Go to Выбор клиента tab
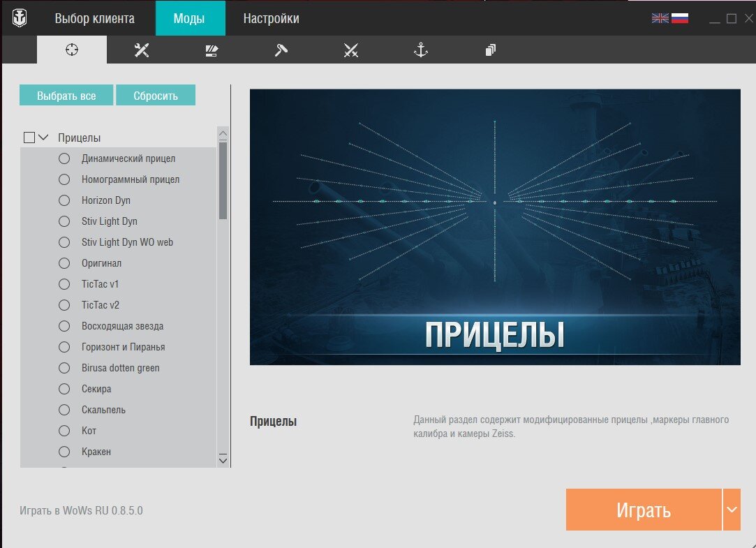 tap(94, 18)
